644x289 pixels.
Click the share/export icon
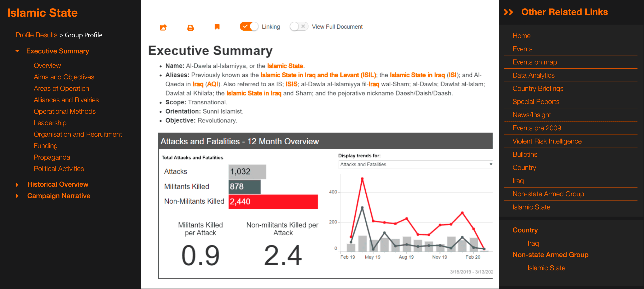point(163,27)
